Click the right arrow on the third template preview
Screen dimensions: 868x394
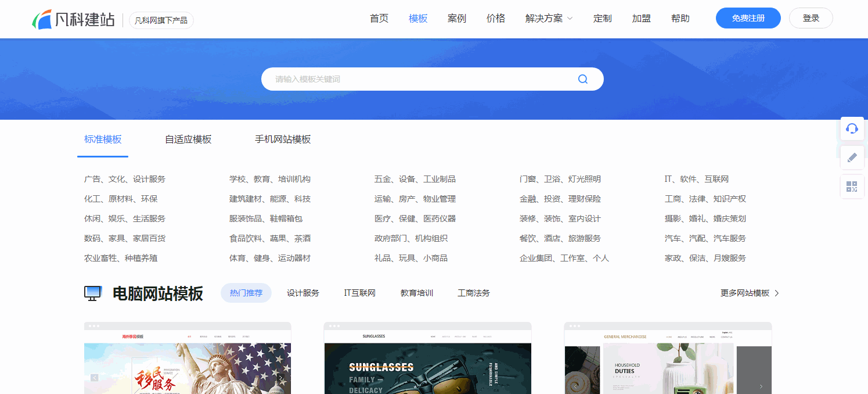pos(761,386)
